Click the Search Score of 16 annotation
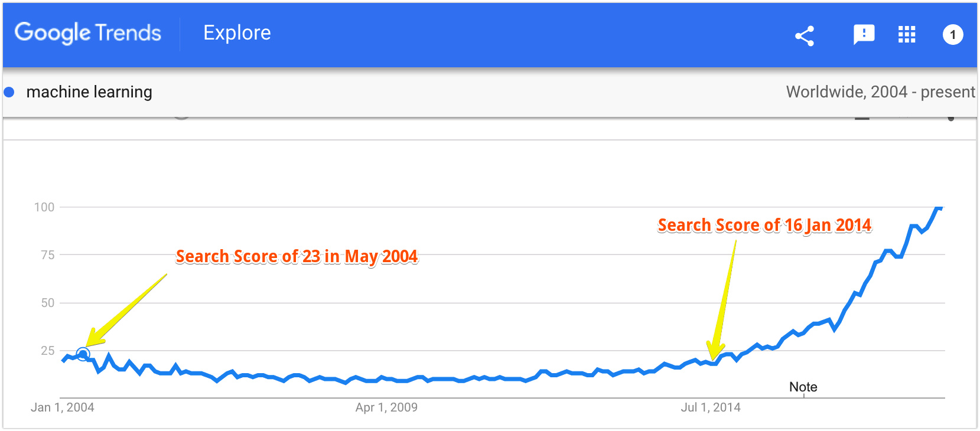 [x=765, y=226]
